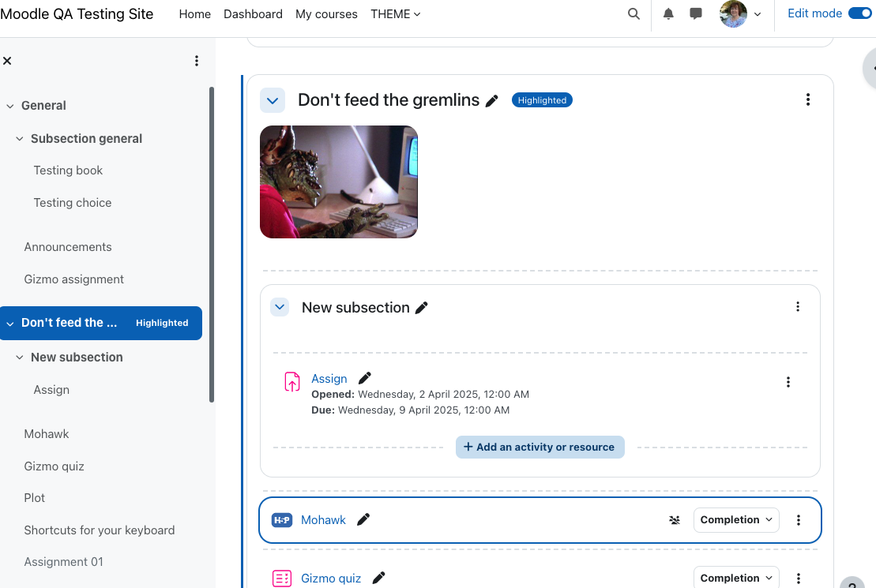Collapse highlighted section in course index
This screenshot has height=588, width=876.
(10, 324)
